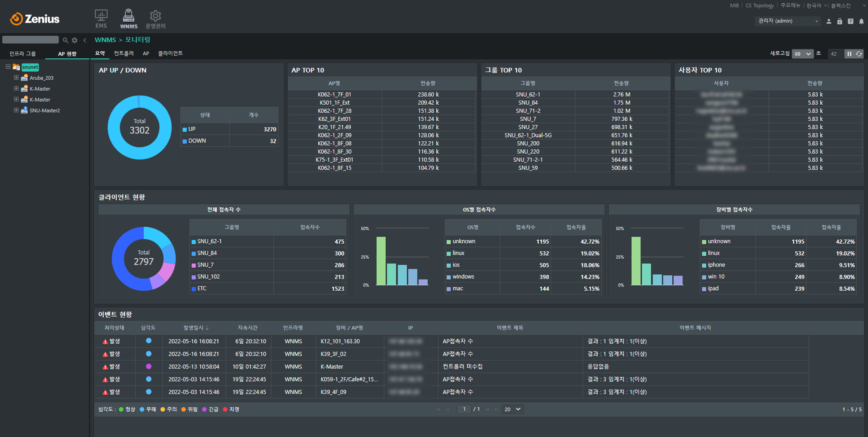868x437 pixels.
Task: Open help question mark icon
Action: [x=851, y=21]
